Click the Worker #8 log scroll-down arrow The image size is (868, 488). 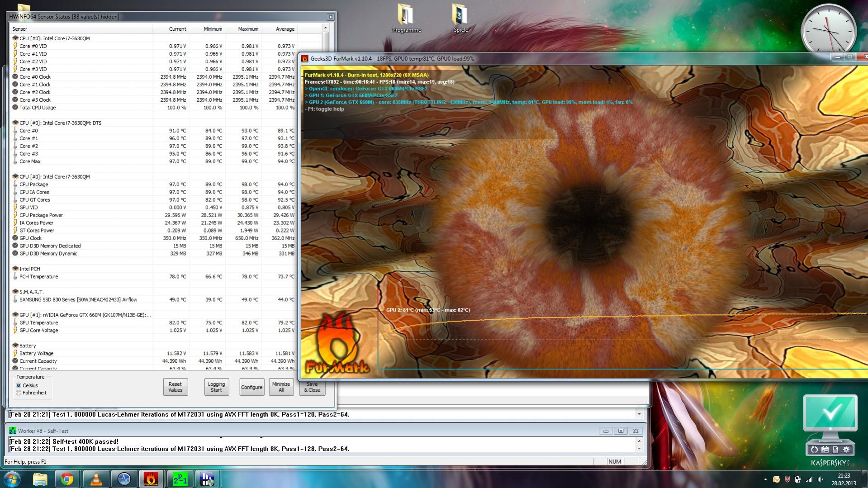[x=639, y=449]
